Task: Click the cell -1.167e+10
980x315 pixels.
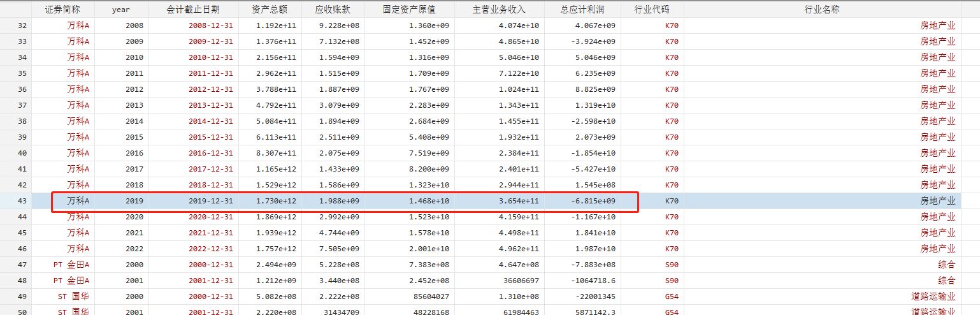Action: click(x=593, y=217)
